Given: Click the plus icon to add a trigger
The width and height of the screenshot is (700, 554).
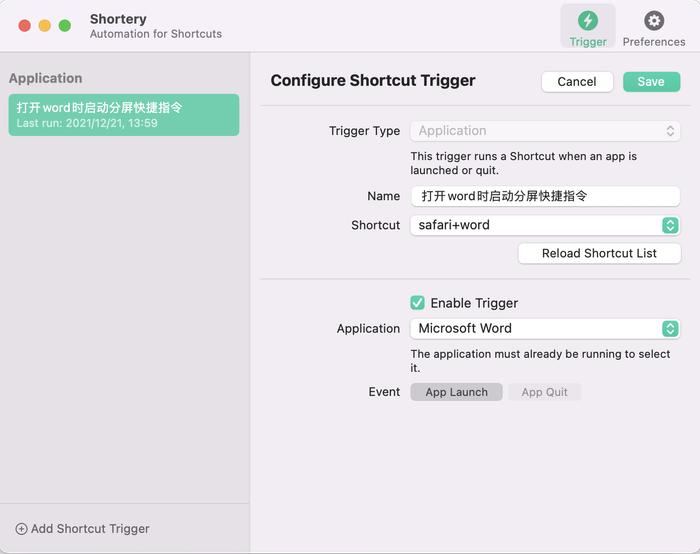Looking at the screenshot, I should (21, 529).
